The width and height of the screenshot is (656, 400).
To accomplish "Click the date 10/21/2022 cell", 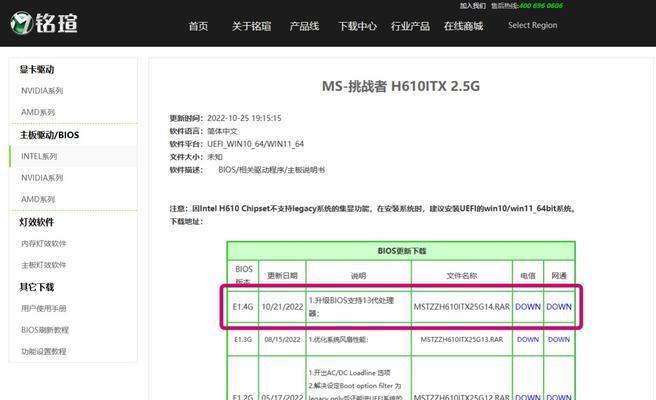I will (282, 307).
